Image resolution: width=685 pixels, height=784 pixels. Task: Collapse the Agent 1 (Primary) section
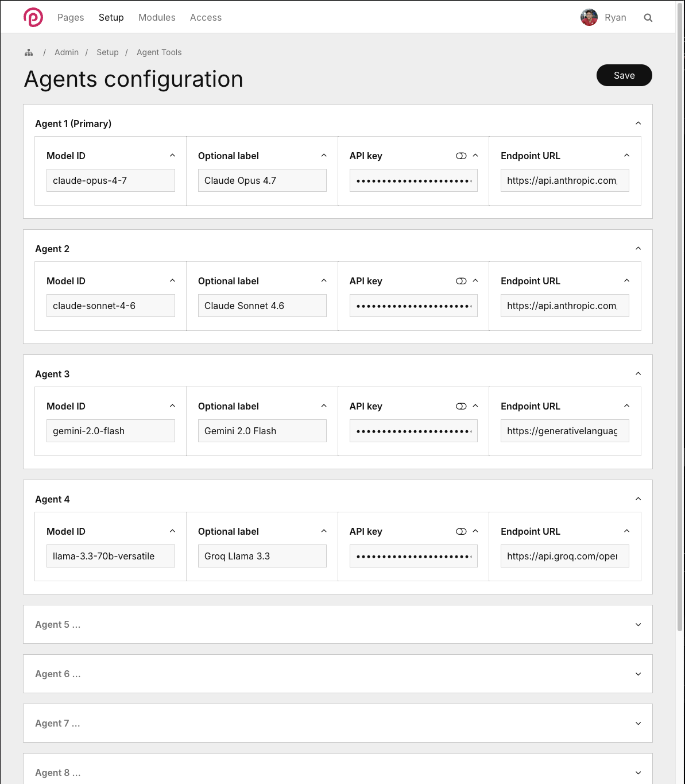pyautogui.click(x=638, y=123)
